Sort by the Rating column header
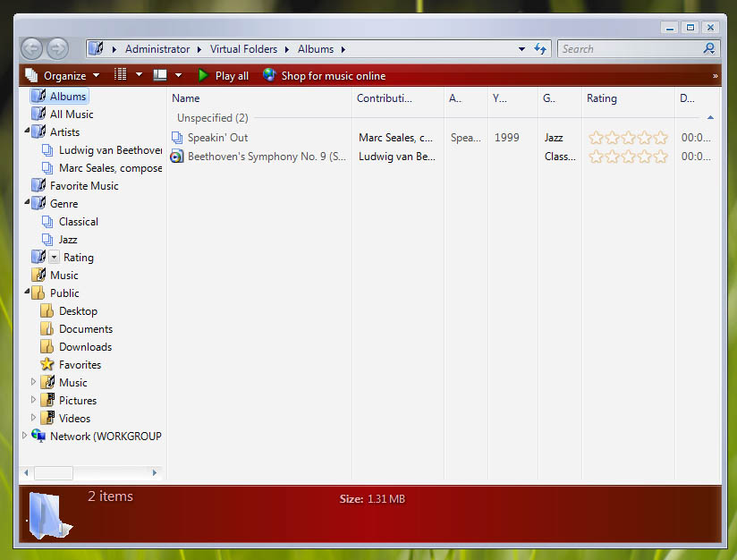 coord(629,98)
